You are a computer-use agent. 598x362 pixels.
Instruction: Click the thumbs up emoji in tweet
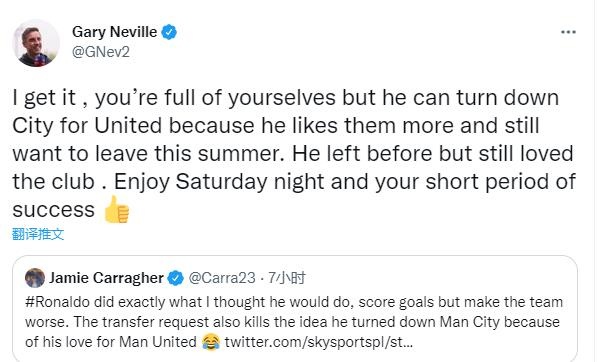(x=117, y=209)
